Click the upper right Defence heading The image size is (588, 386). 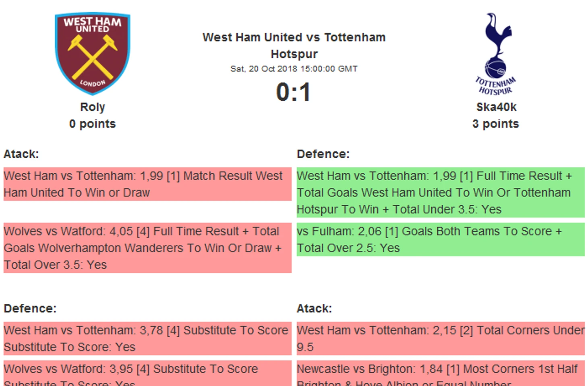[x=323, y=154]
